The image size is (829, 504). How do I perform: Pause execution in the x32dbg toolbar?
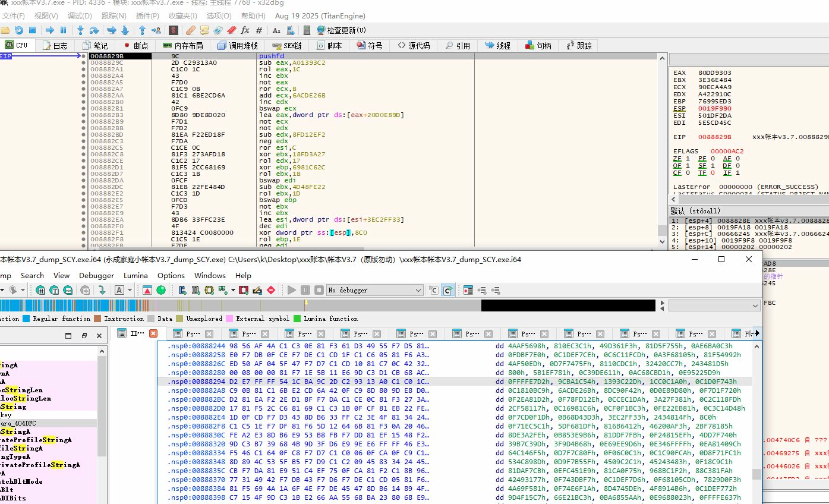(64, 30)
